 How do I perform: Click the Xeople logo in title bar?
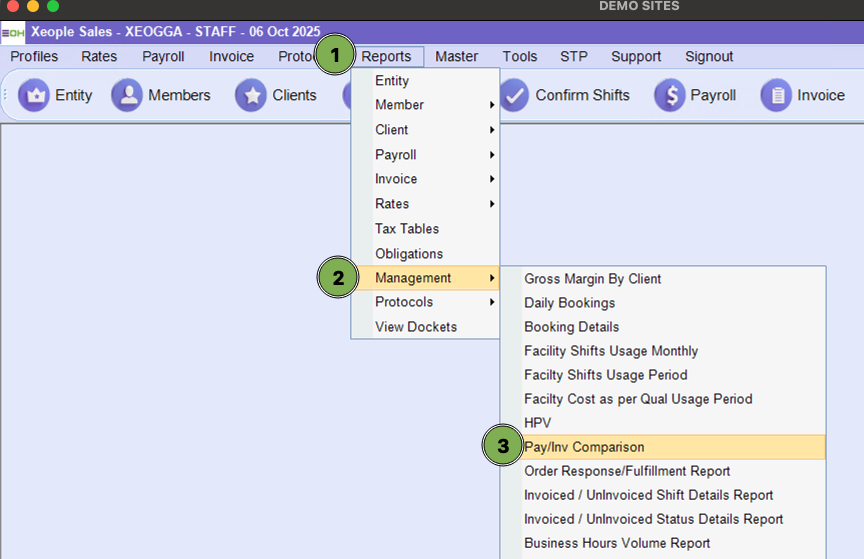click(14, 32)
